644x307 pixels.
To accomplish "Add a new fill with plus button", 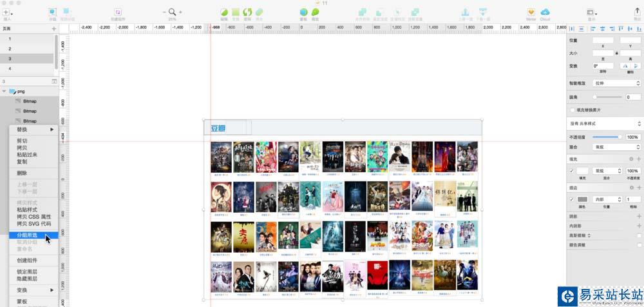I will [x=639, y=159].
